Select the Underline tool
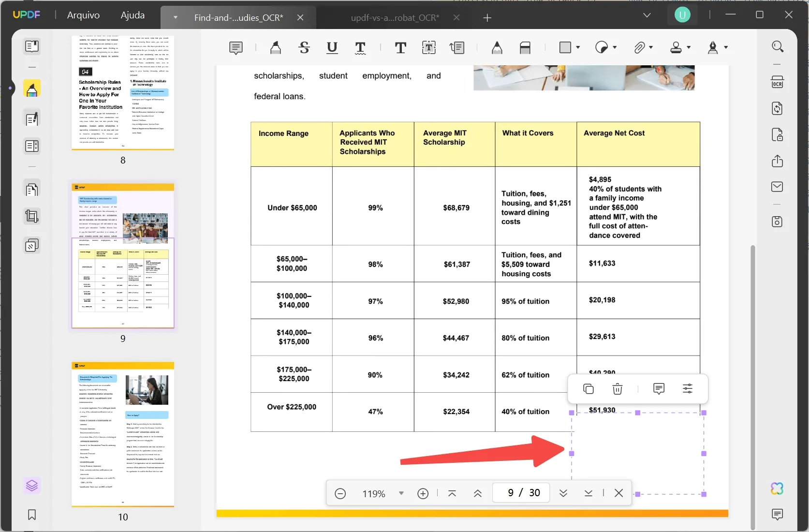This screenshot has height=532, width=809. pyautogui.click(x=332, y=47)
